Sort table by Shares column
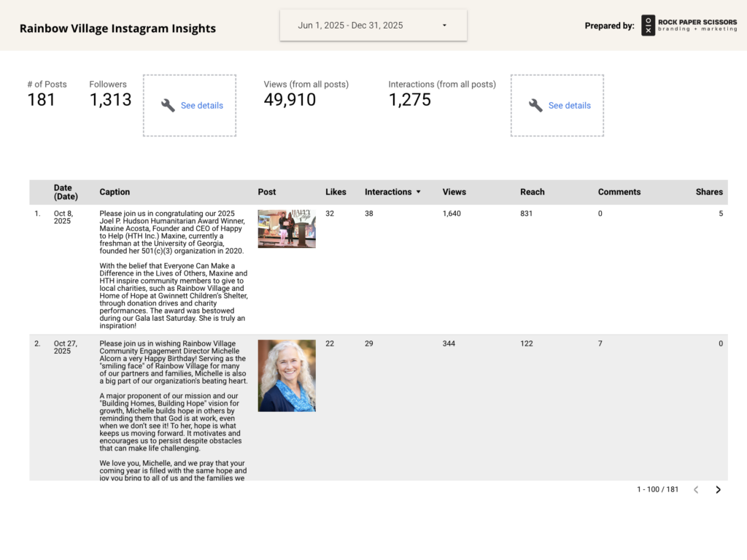The height and width of the screenshot is (560, 747). point(708,192)
